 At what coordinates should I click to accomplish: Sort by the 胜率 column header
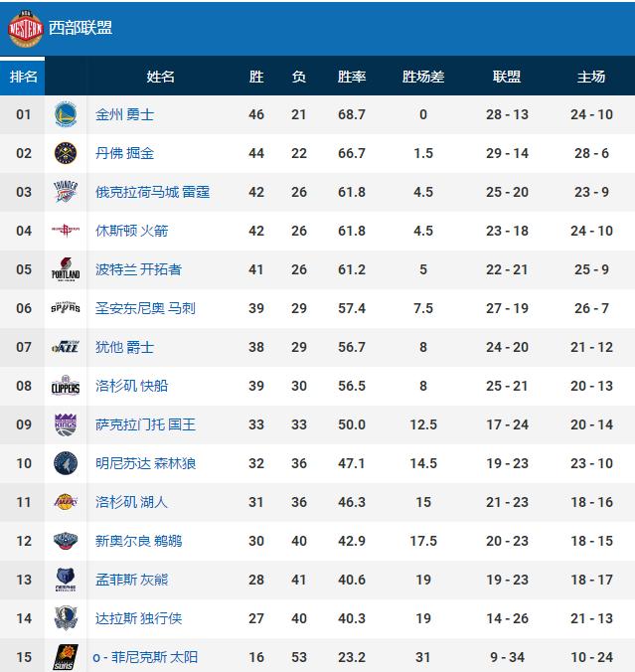point(352,77)
